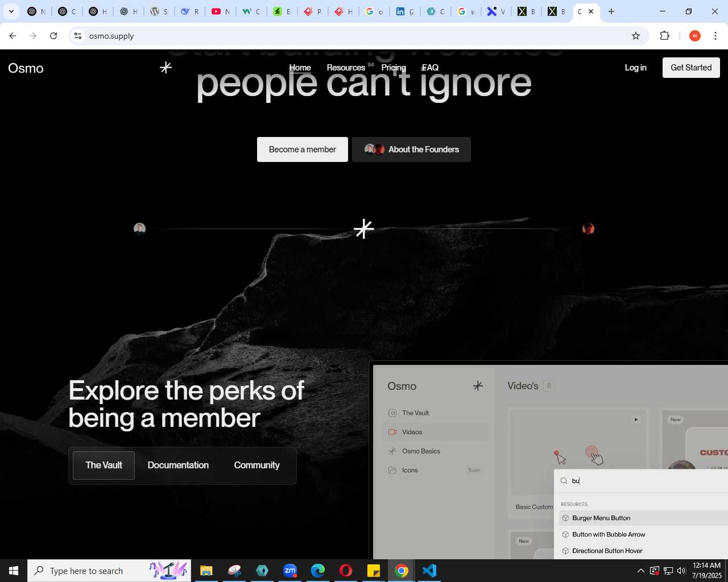Click the left founder avatar on the line
Screen dimensions: 728x582
point(139,228)
